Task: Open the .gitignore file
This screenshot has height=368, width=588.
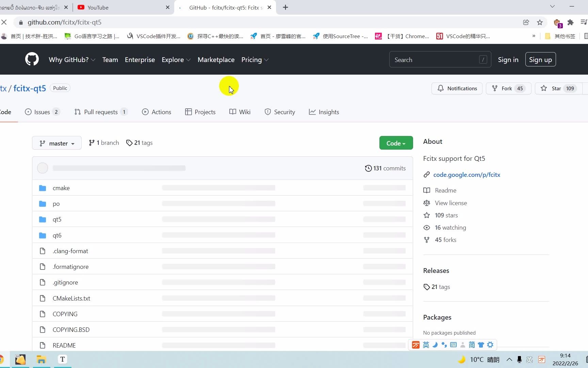Action: (x=65, y=282)
